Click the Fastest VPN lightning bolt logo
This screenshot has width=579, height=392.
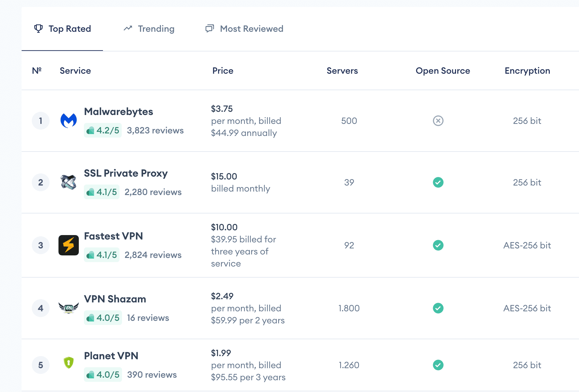69,245
